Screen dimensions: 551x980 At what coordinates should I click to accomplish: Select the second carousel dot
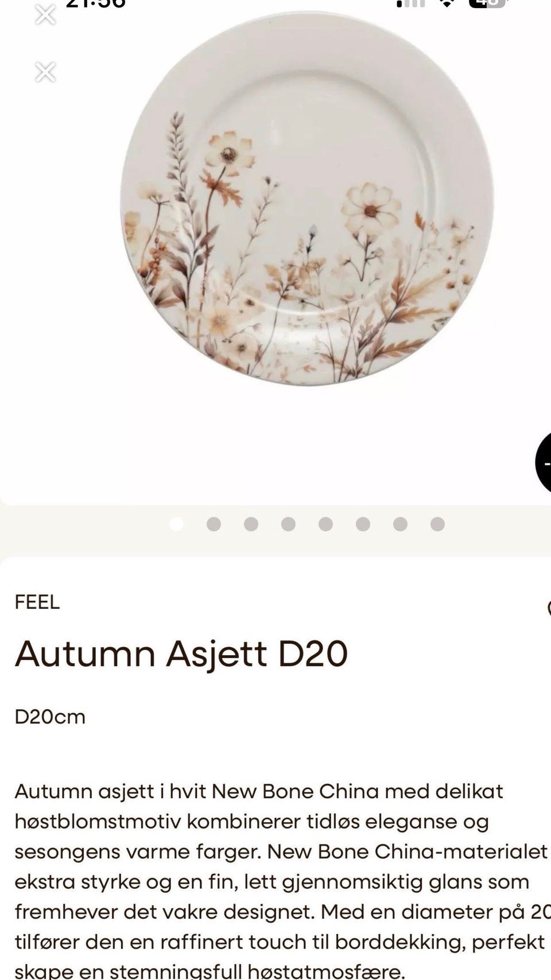pos(214,524)
